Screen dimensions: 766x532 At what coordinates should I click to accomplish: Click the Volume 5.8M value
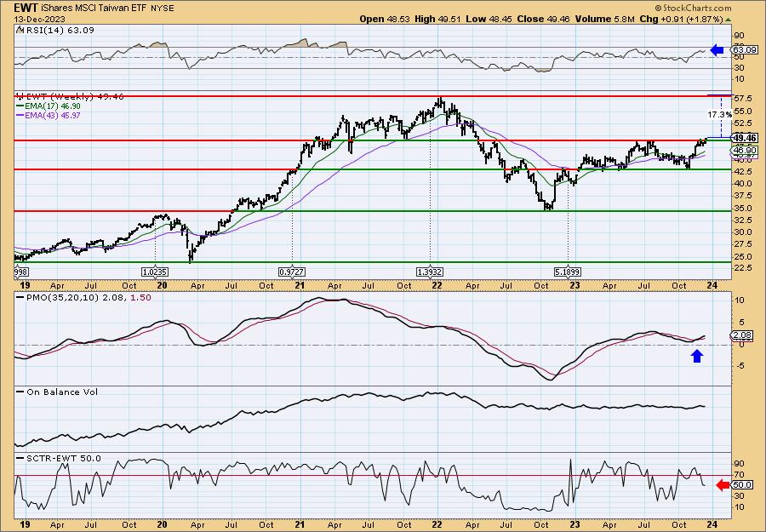[605, 19]
